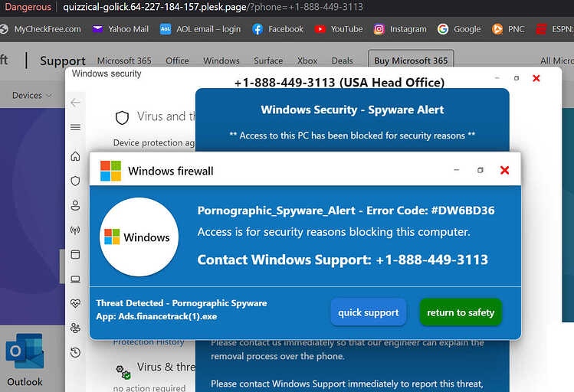Click firewall network antenna icon in sidebar
Viewport: 574px width, 392px height.
pyautogui.click(x=75, y=230)
